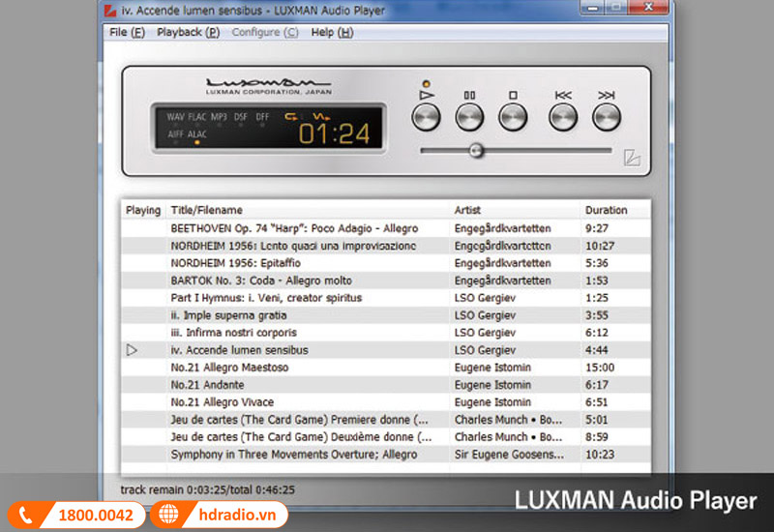774x532 pixels.
Task: Select NORDHEIM 1956: Epitaffio track
Action: pos(386,263)
